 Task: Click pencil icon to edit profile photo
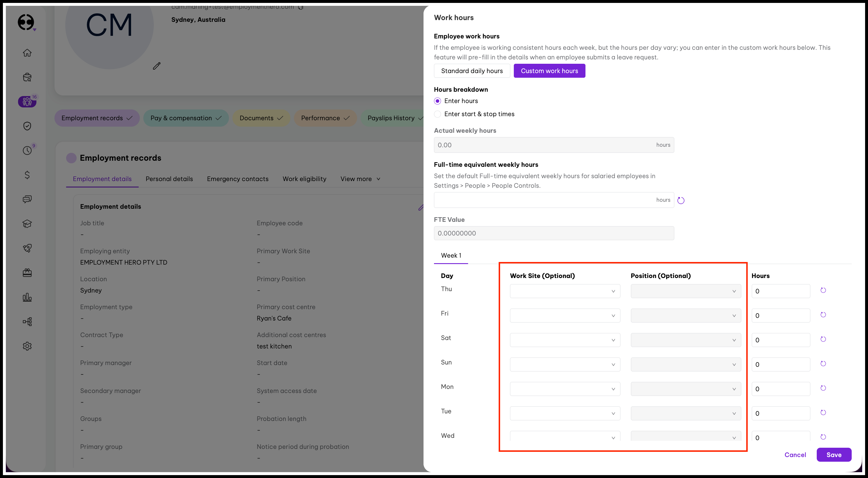[x=157, y=66]
